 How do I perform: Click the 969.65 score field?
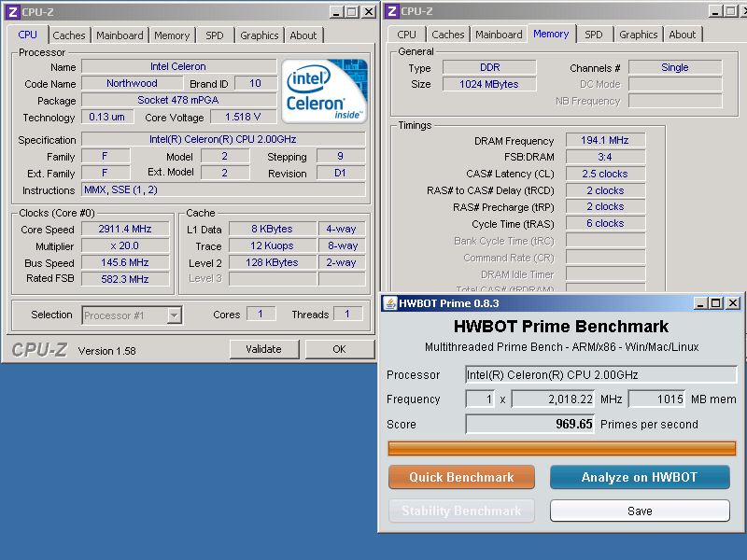tap(529, 424)
